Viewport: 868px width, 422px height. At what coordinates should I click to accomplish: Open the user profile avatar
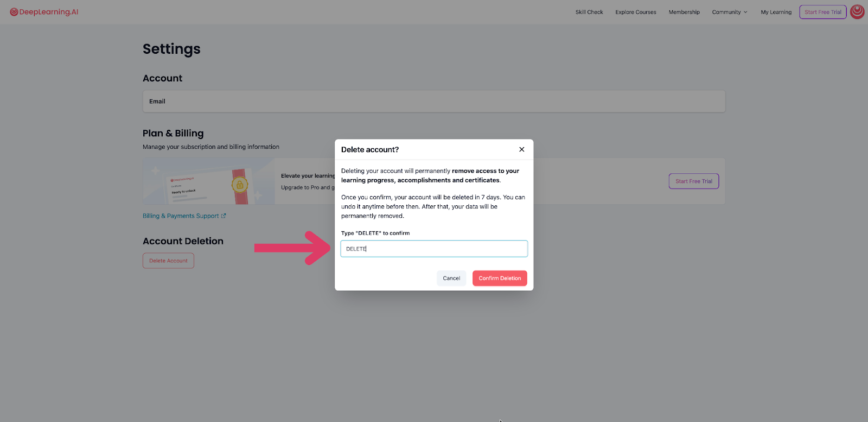[x=857, y=11]
